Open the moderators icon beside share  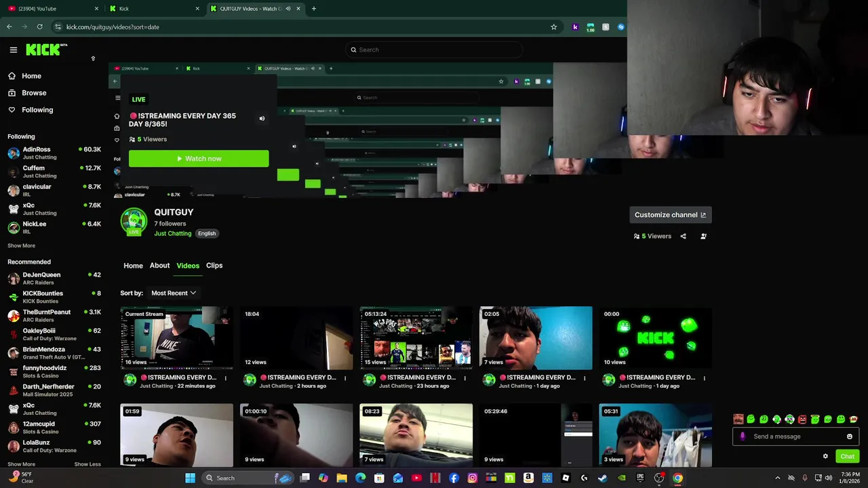pos(703,237)
